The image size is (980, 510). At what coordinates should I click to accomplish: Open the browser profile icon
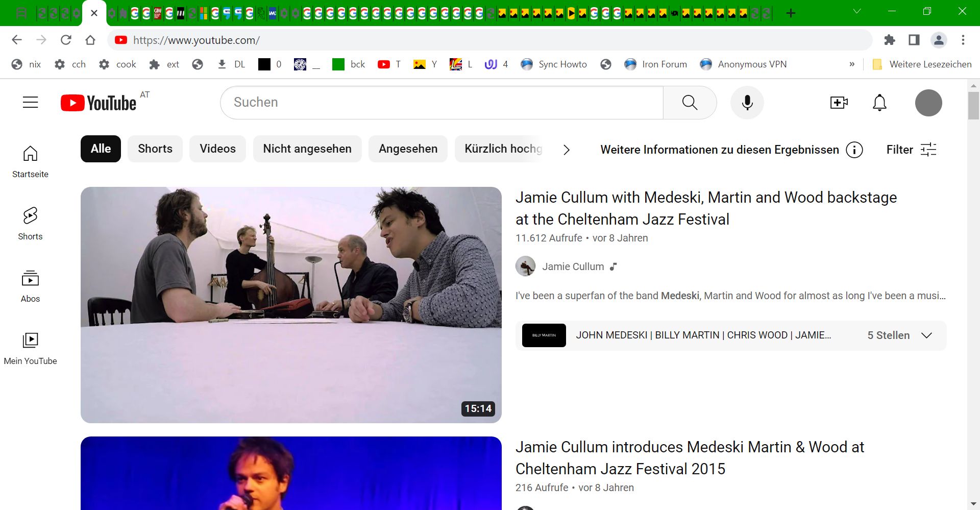[x=939, y=40]
